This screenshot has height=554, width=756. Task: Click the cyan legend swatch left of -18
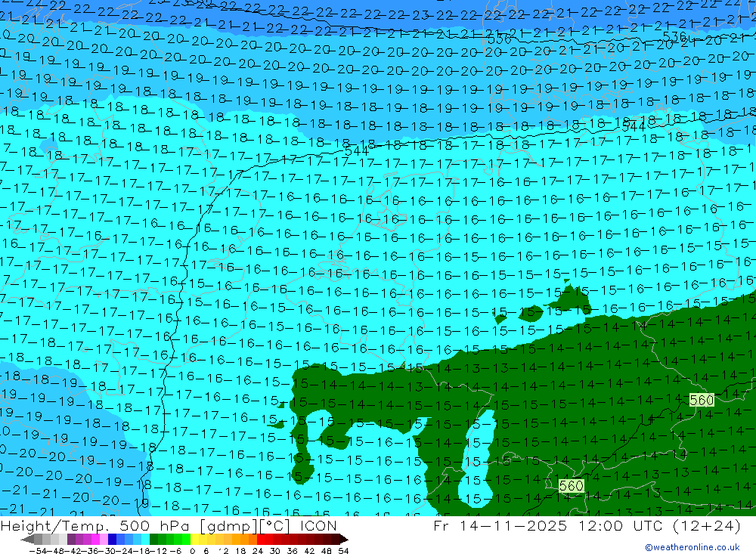[145, 539]
